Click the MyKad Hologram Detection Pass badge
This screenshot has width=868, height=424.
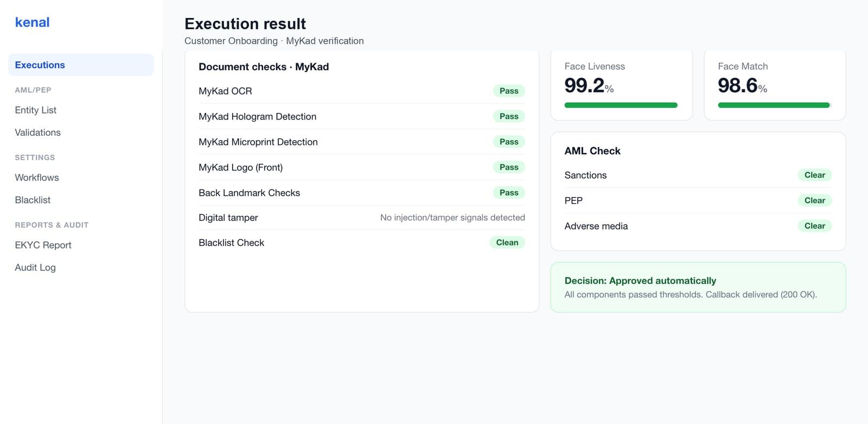[509, 116]
